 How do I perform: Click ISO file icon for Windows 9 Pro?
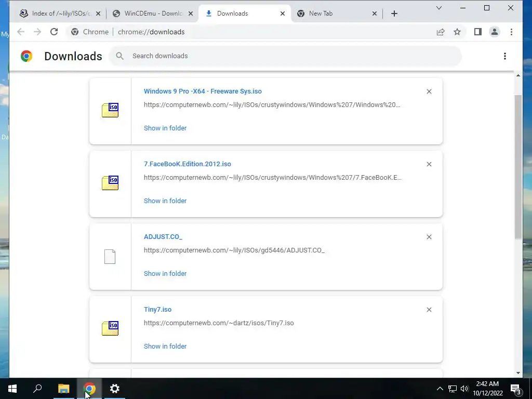tap(110, 111)
